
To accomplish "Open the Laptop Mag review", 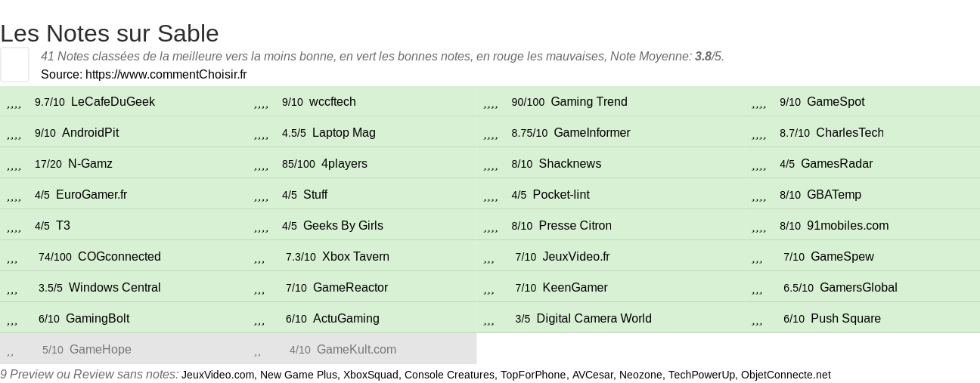I will click(344, 133).
